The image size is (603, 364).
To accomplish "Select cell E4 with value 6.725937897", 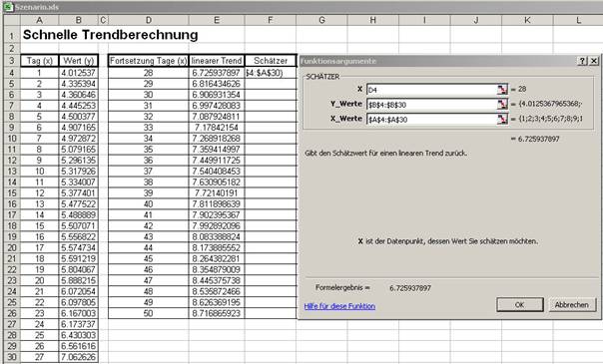I will coord(217,73).
